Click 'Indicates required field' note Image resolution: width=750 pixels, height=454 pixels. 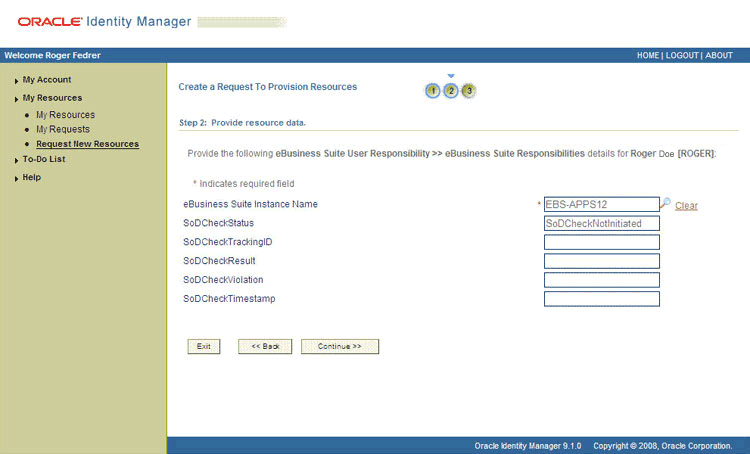[247, 184]
